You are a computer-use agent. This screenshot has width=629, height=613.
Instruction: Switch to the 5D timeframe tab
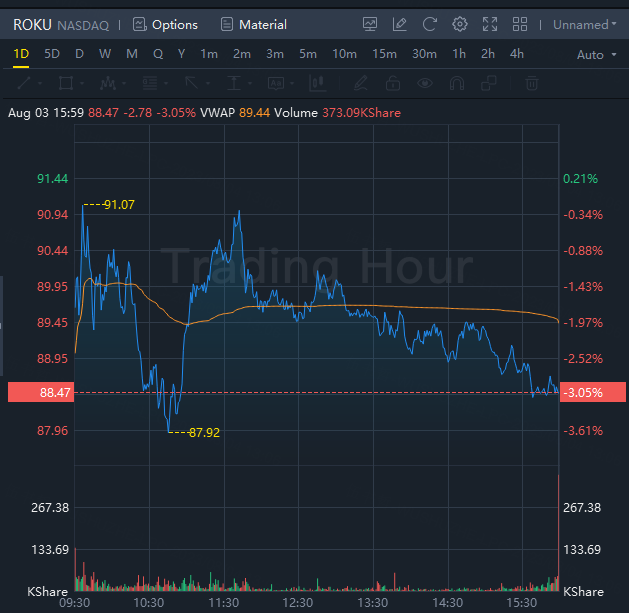click(52, 54)
